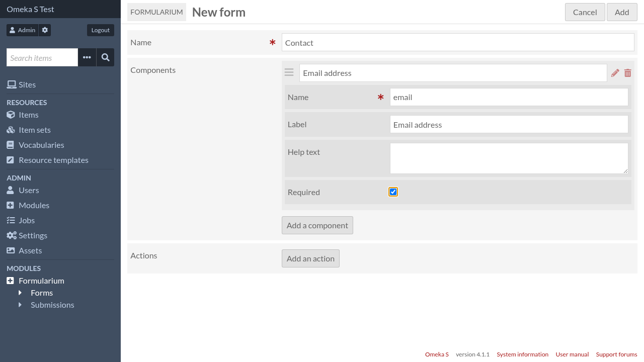Open user settings with the gear beside Admin

(44, 30)
